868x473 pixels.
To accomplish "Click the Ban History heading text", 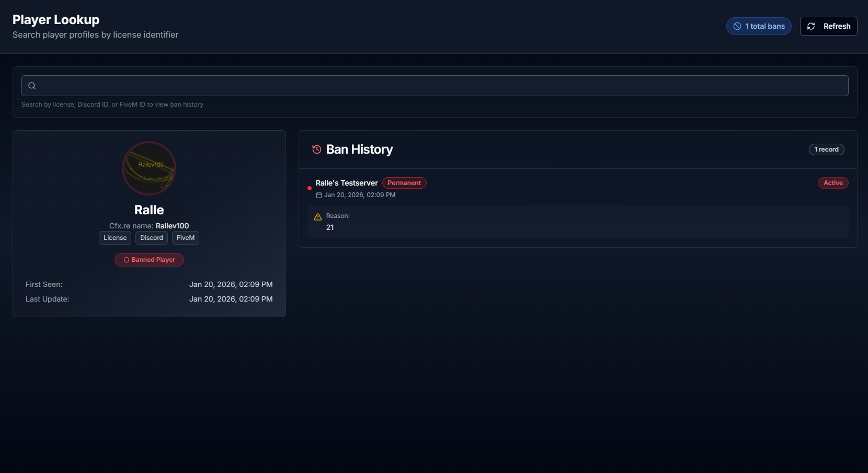I will tap(359, 149).
